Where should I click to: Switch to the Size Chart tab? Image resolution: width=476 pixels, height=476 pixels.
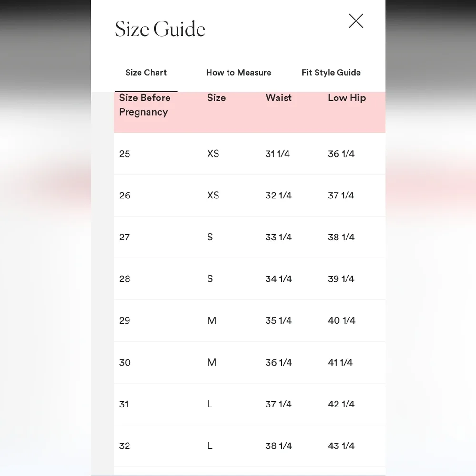146,73
